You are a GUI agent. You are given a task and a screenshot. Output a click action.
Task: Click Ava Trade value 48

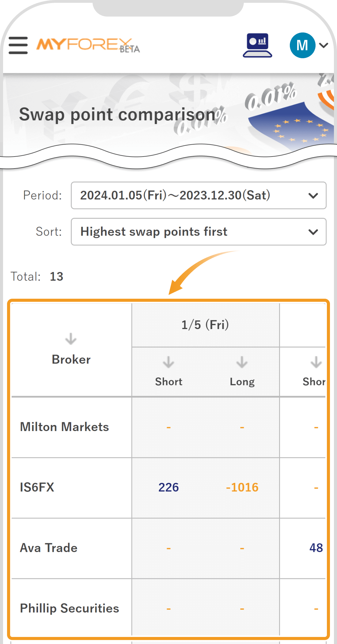316,548
